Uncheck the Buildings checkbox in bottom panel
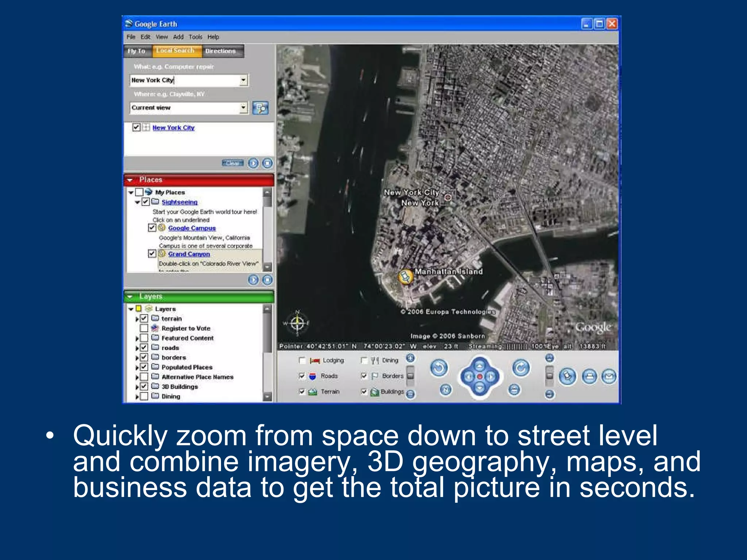 click(364, 392)
